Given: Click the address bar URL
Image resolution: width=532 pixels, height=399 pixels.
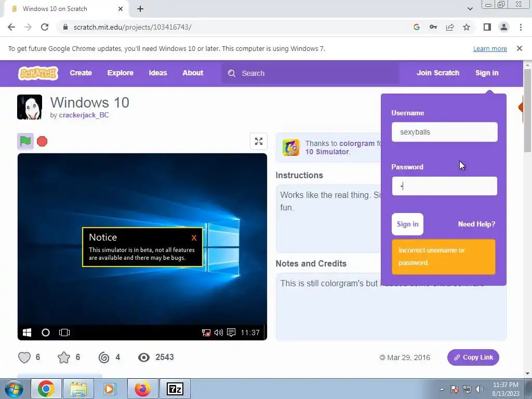Looking at the screenshot, I should coord(132,27).
